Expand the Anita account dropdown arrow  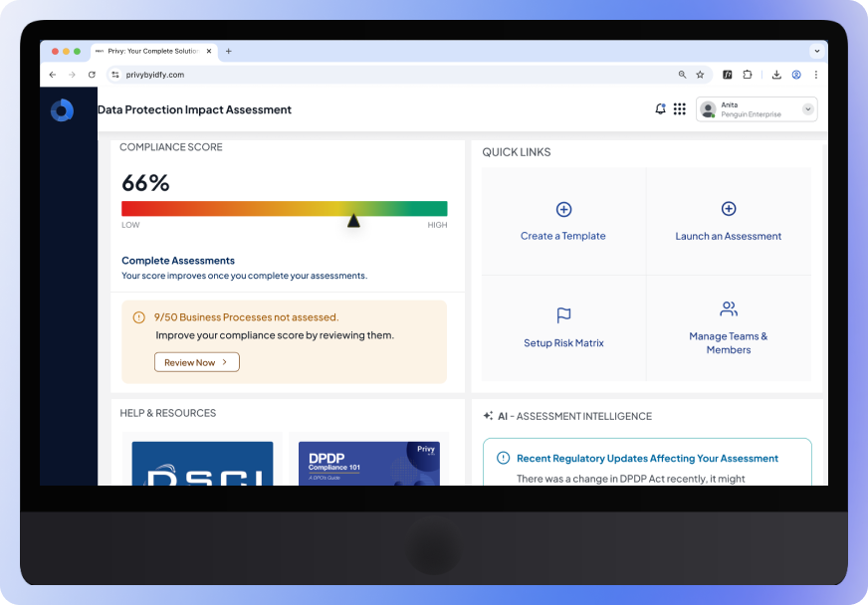point(807,109)
